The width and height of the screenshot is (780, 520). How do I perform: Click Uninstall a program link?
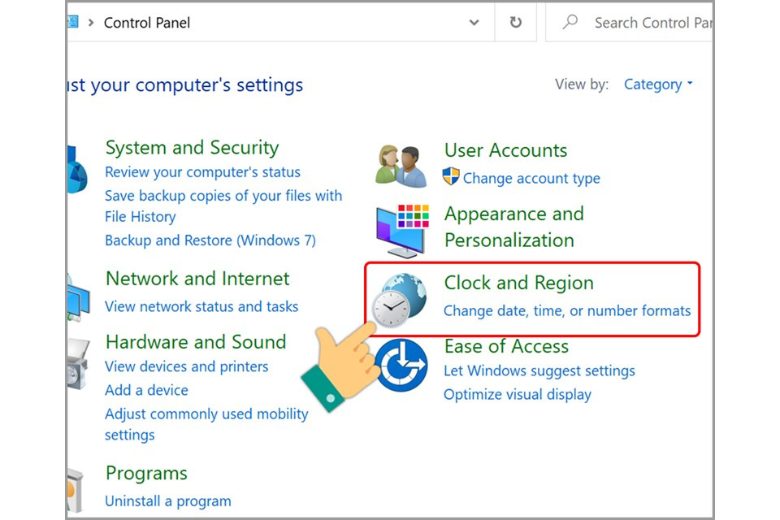pyautogui.click(x=168, y=501)
